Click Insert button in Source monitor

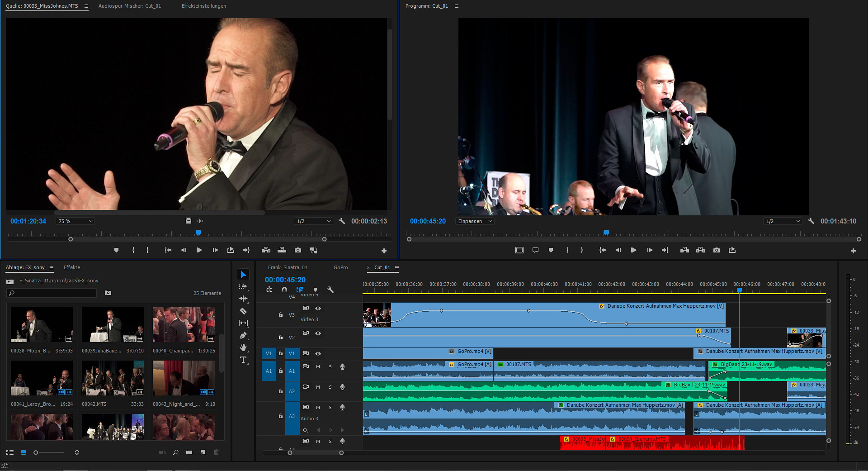266,250
